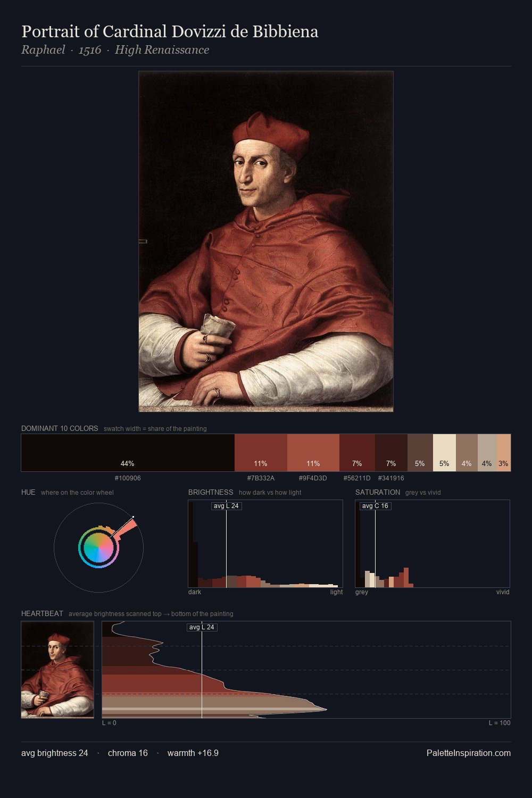Click the second 7% dark brown swatch
Viewport: 532px width, 798px height.
tap(391, 453)
